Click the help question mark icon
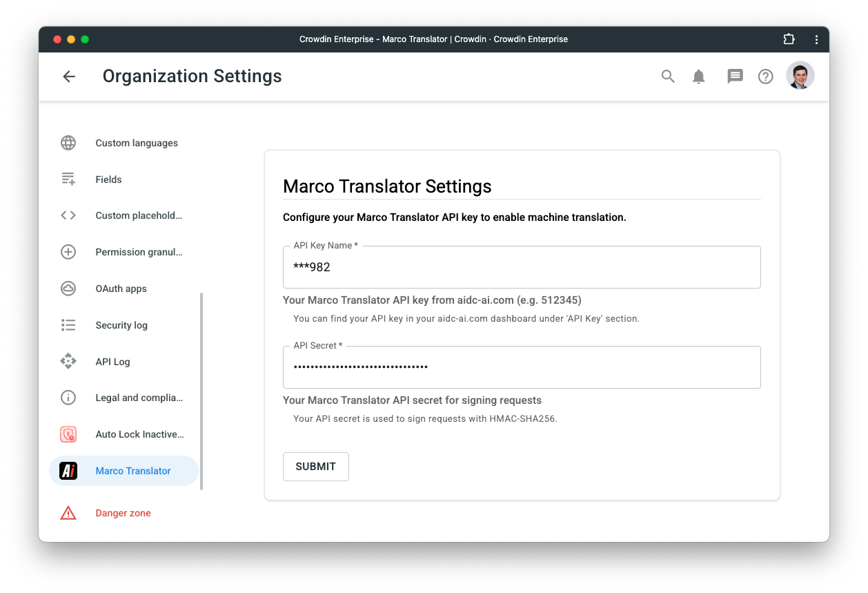Image resolution: width=868 pixels, height=593 pixels. (766, 77)
